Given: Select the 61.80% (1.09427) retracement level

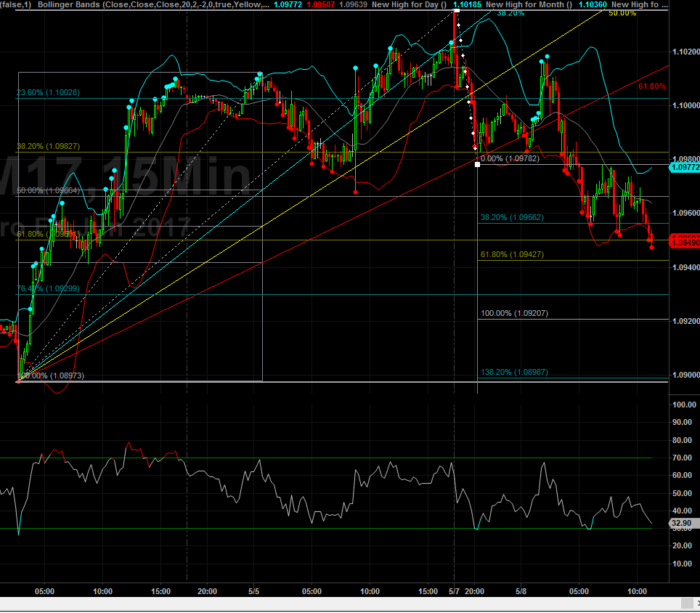Looking at the screenshot, I should [x=511, y=255].
